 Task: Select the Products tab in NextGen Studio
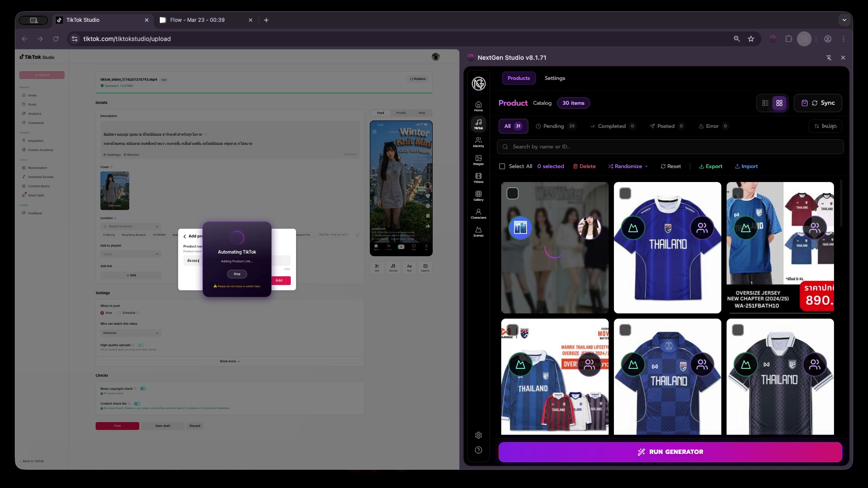point(519,78)
